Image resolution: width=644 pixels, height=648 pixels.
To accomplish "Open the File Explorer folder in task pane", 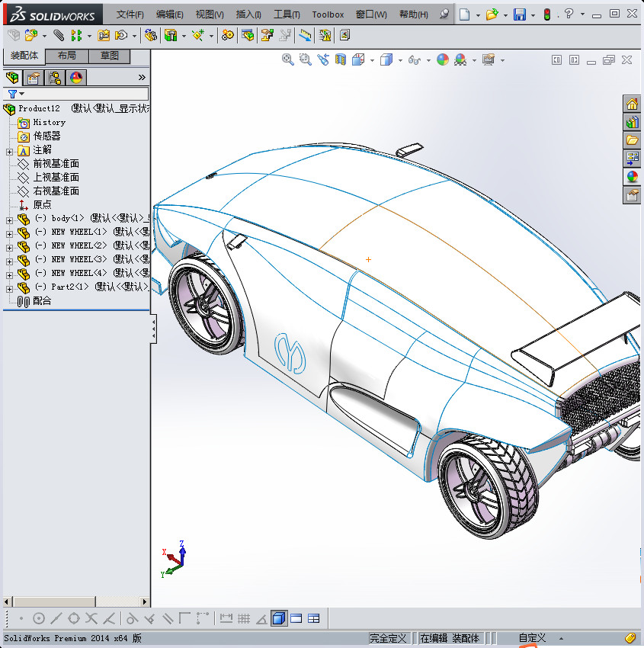I will tap(632, 140).
